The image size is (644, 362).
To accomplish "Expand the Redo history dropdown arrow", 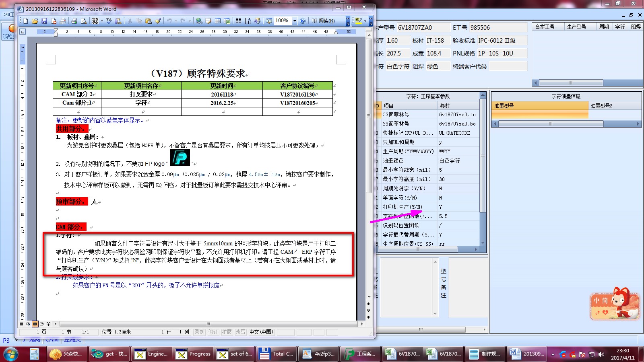I will [190, 21].
